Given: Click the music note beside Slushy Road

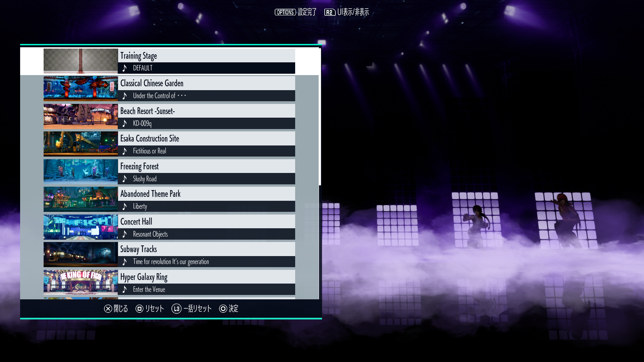Looking at the screenshot, I should [x=125, y=179].
